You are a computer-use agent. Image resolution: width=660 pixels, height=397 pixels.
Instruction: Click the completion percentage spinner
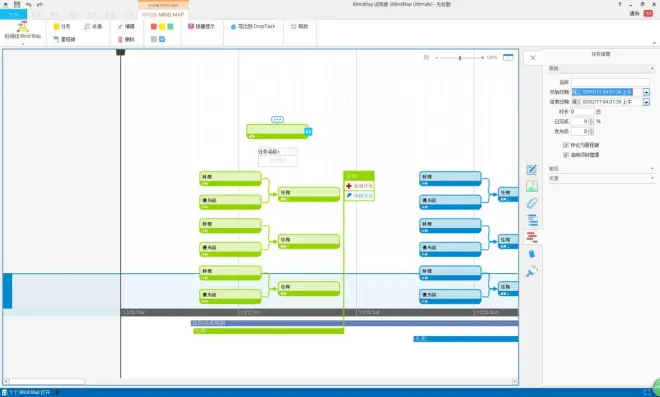click(x=591, y=121)
